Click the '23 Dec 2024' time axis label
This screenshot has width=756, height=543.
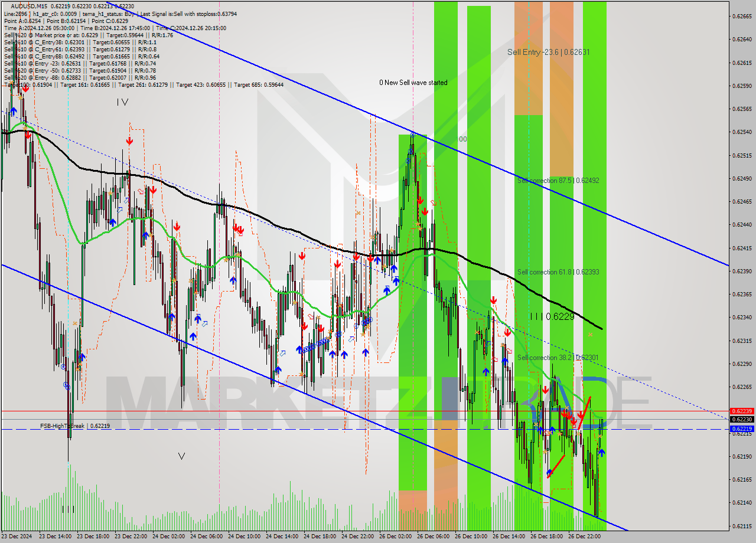(x=18, y=537)
